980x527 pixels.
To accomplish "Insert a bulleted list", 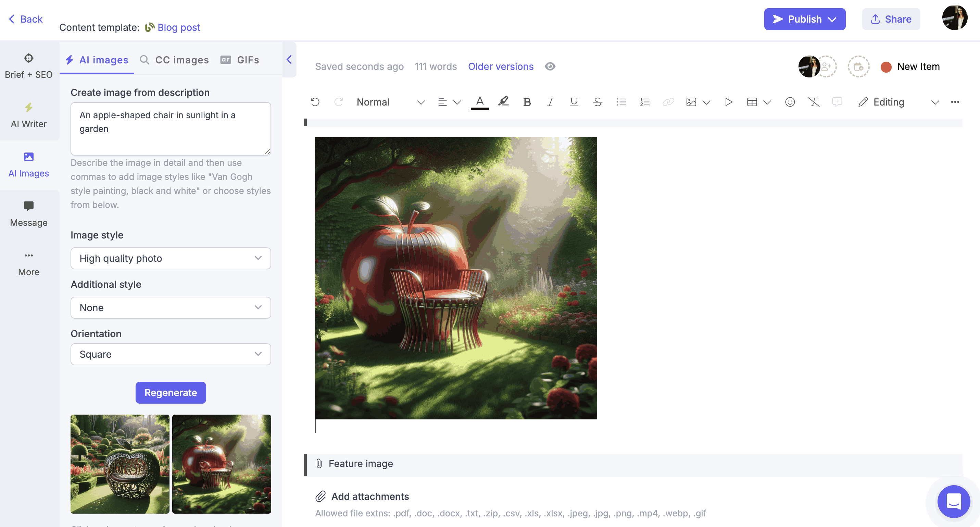I will click(x=621, y=102).
